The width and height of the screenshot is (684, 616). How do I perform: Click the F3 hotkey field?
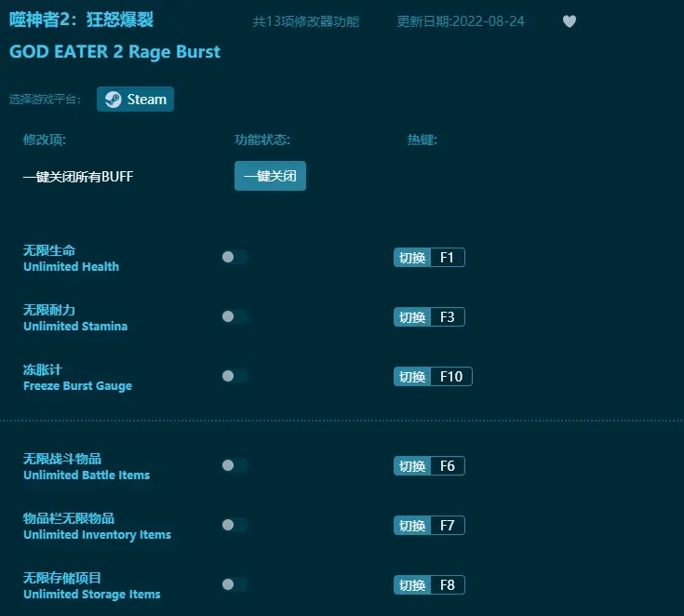click(448, 316)
